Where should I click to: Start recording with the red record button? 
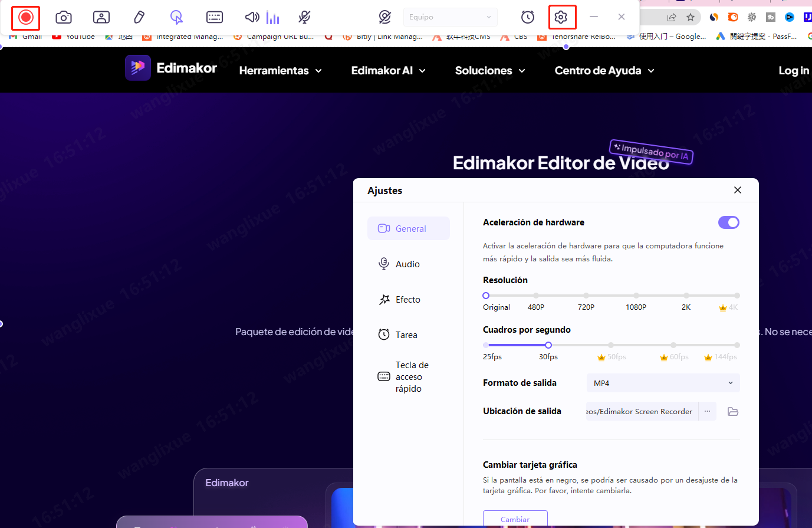coord(26,18)
